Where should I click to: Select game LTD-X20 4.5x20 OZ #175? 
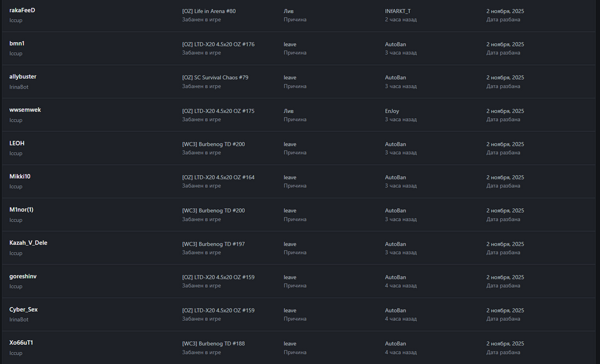coord(218,111)
